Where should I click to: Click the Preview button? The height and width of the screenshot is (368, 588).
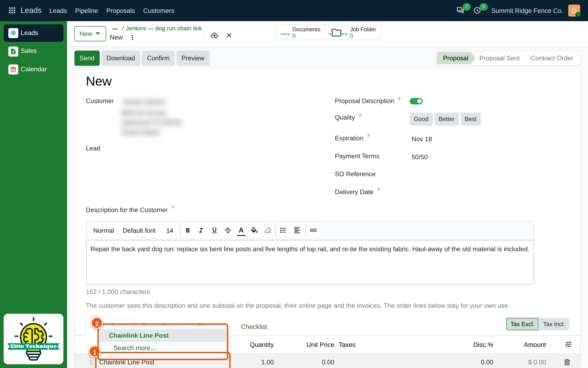point(193,58)
